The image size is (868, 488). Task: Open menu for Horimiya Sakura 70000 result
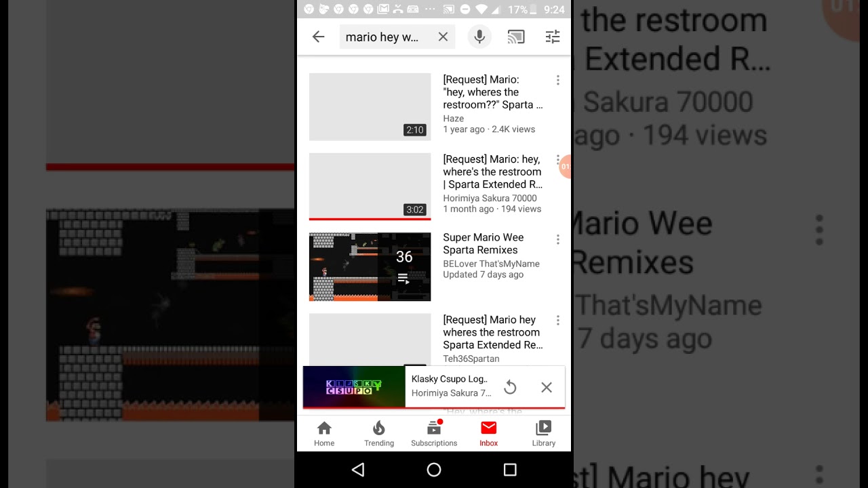click(x=558, y=160)
